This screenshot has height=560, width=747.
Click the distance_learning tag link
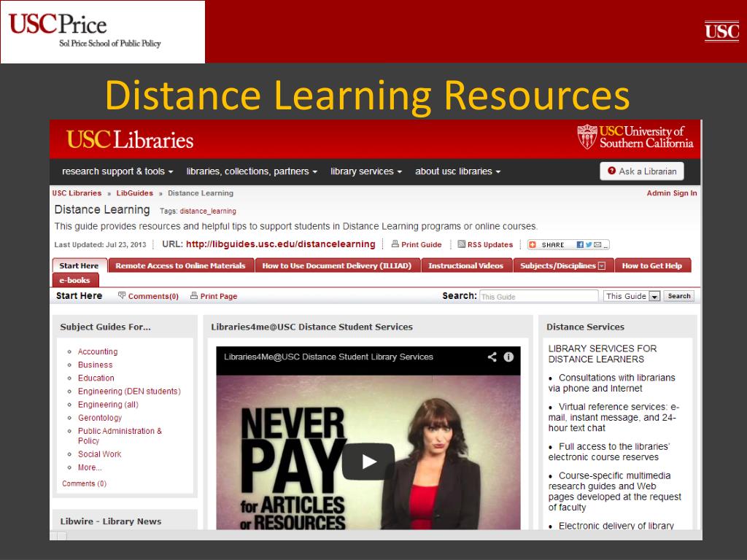208,211
